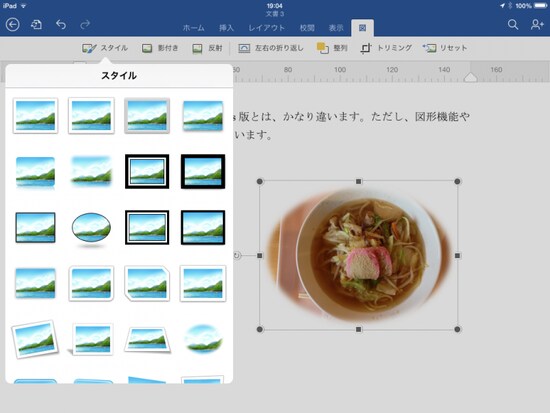550x413 pixels.
Task: Apply the soft edge oval style
Action: click(x=203, y=339)
